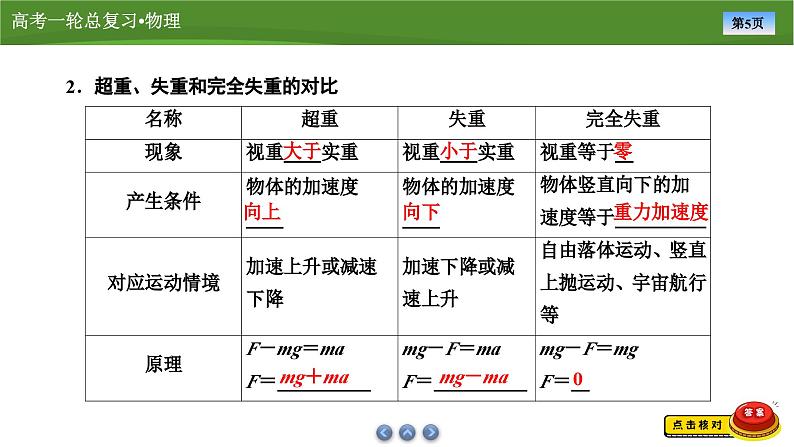
Task: Click the 第5页 page indicator
Action: click(748, 23)
